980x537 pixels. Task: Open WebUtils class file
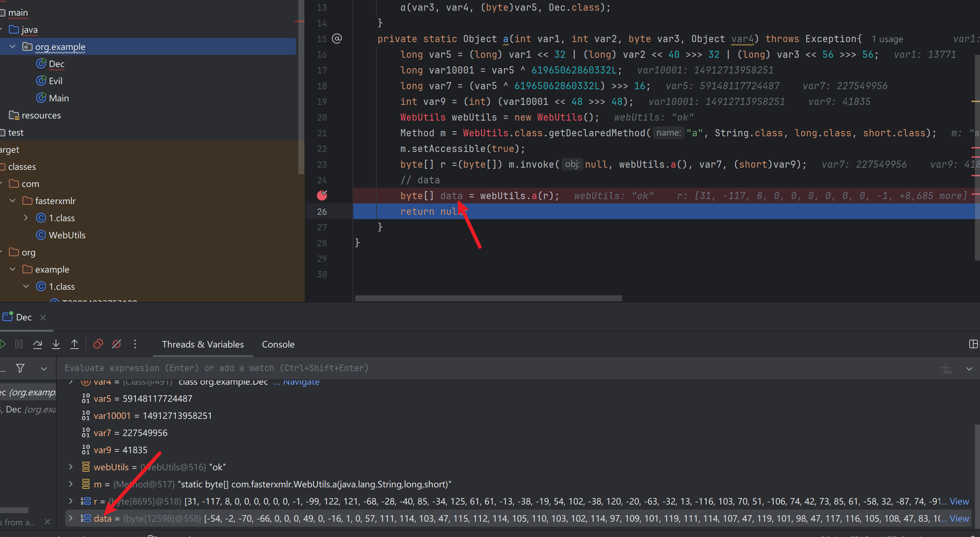coord(67,235)
